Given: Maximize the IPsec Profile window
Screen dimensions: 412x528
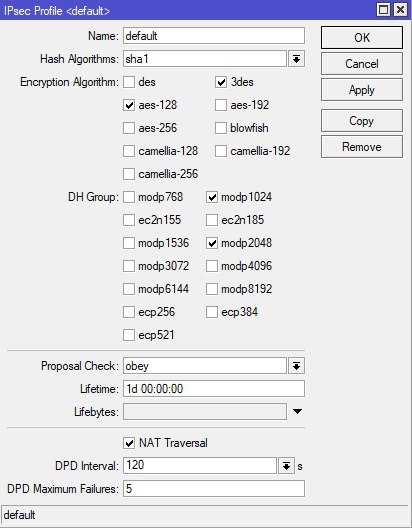Looking at the screenshot, I should pos(383,9).
